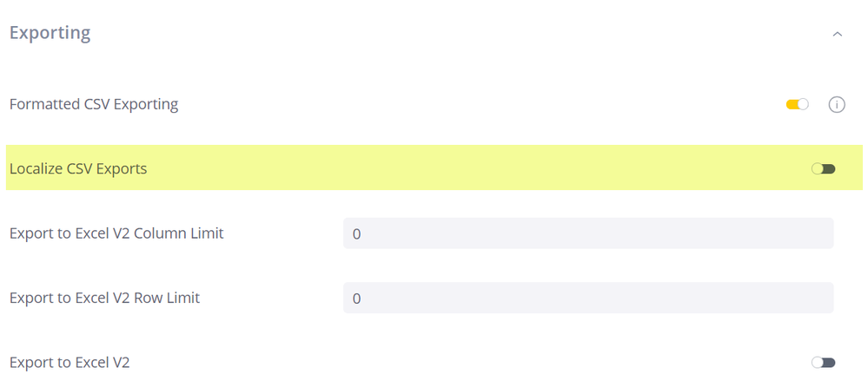Screen dimensions: 868x381
Task: Click the Export to Excel V2 toggle label
Action: [x=70, y=362]
